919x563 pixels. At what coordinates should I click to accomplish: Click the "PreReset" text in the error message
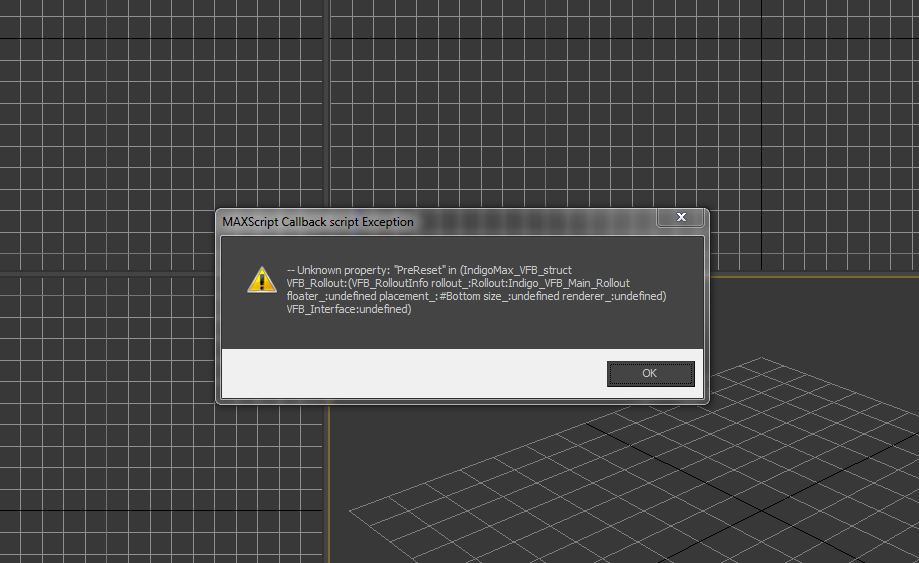coord(421,270)
